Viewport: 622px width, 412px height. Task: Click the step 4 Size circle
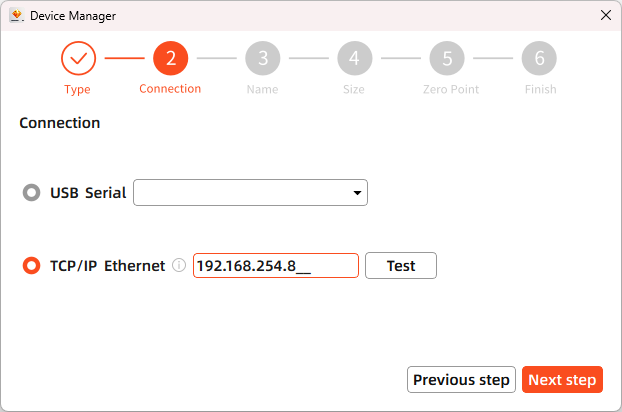click(354, 59)
